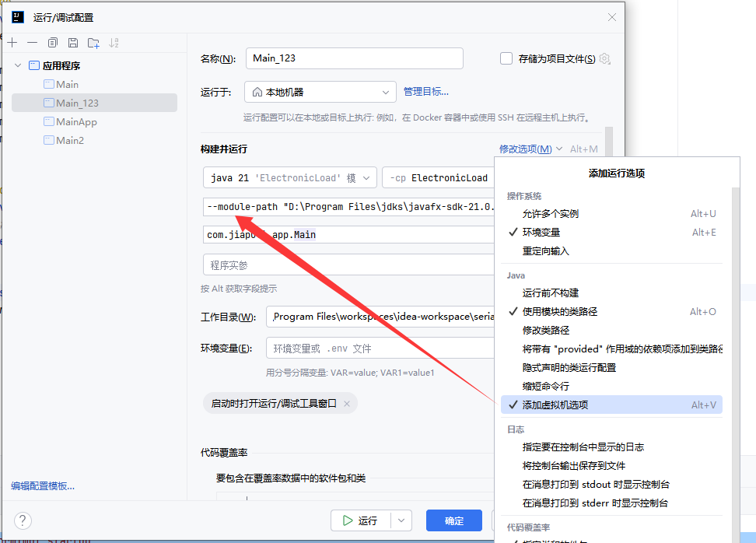This screenshot has height=543, width=756.
Task: Open the help question mark icon
Action: [23, 520]
